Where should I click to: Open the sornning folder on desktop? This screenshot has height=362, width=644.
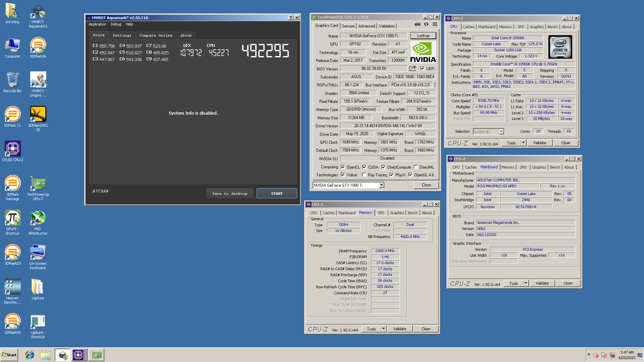click(x=12, y=13)
